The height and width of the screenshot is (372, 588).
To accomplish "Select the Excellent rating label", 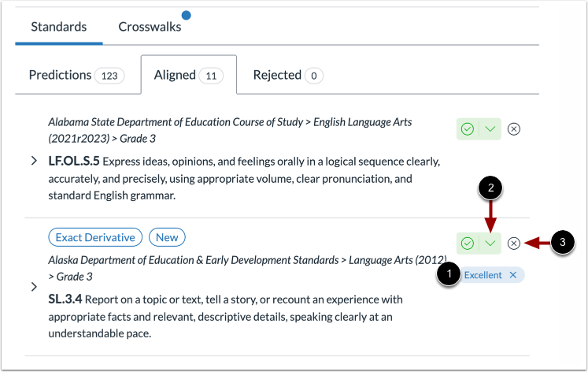I will click(482, 275).
